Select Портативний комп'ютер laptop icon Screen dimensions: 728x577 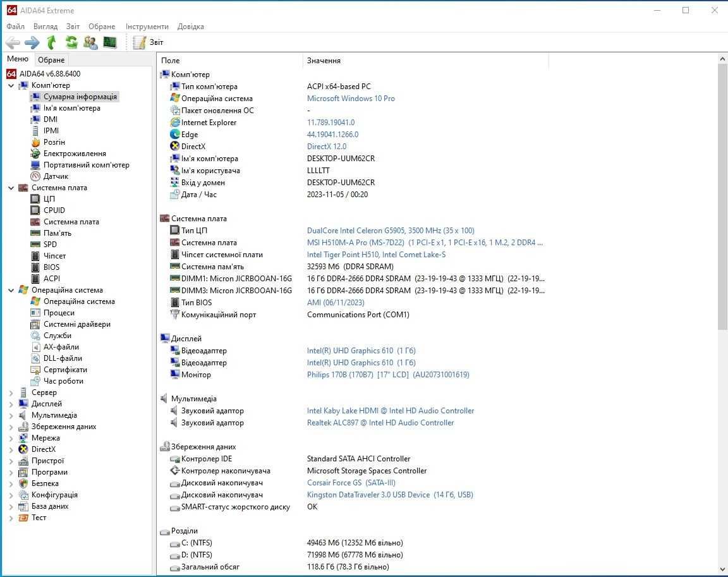[35, 165]
